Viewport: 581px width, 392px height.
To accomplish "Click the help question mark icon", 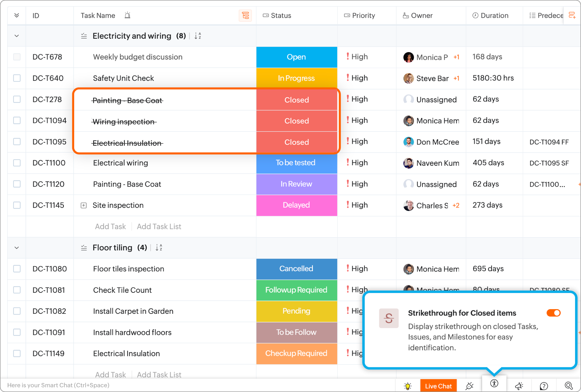I will (x=544, y=386).
